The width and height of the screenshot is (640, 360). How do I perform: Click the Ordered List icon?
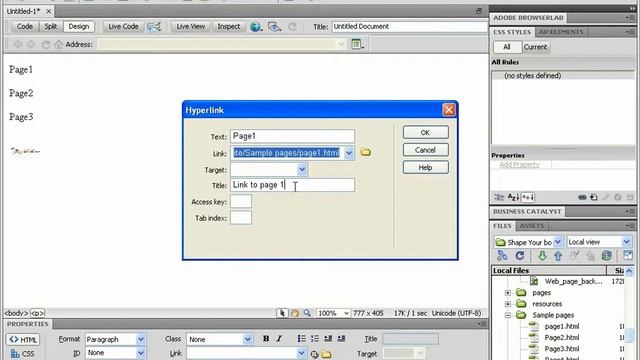pyautogui.click(x=315, y=338)
